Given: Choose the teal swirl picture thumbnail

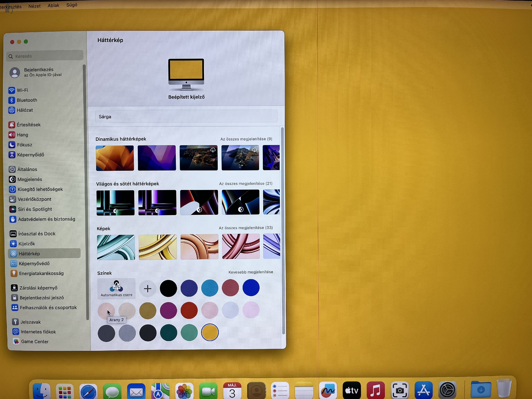Looking at the screenshot, I should pyautogui.click(x=116, y=247).
